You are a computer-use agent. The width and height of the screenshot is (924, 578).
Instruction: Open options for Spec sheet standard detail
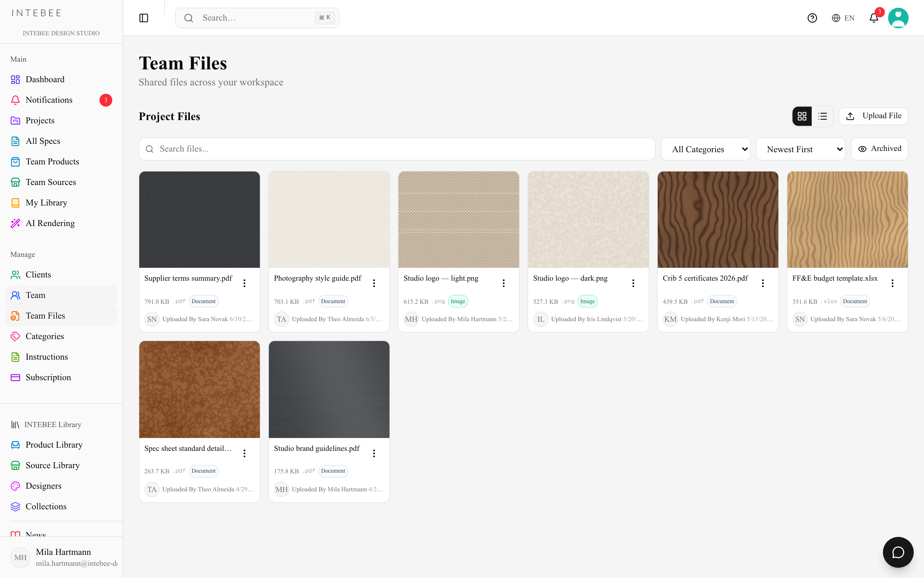click(244, 453)
